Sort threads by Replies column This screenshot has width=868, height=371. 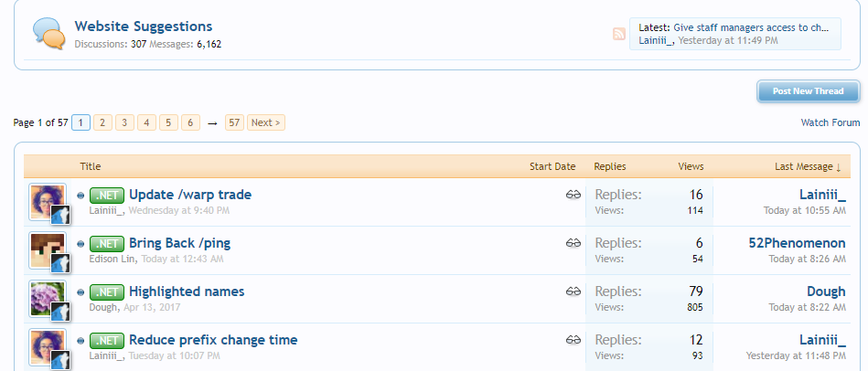click(x=610, y=166)
